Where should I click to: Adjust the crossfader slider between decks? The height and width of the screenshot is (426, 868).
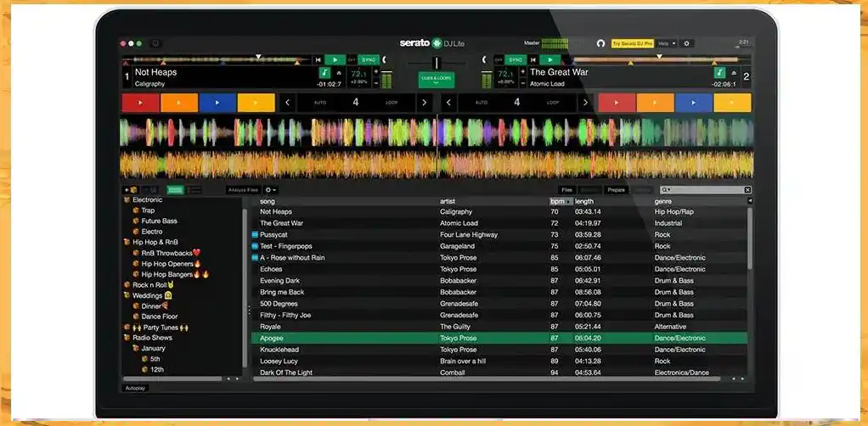(437, 63)
